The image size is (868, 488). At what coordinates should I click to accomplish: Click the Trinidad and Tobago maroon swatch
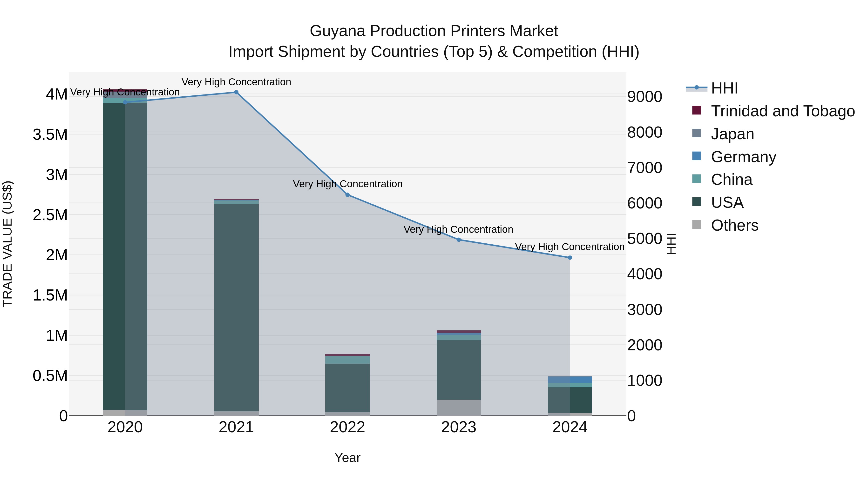click(697, 110)
